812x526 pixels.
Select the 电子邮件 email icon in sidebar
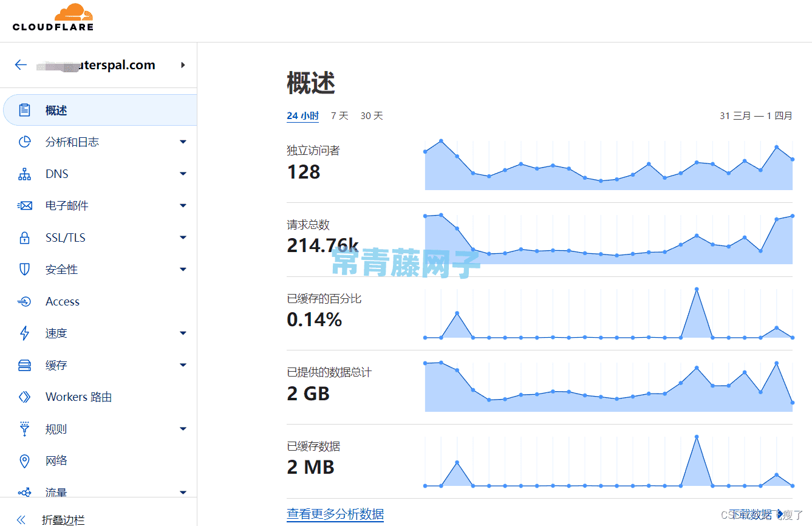click(x=24, y=205)
